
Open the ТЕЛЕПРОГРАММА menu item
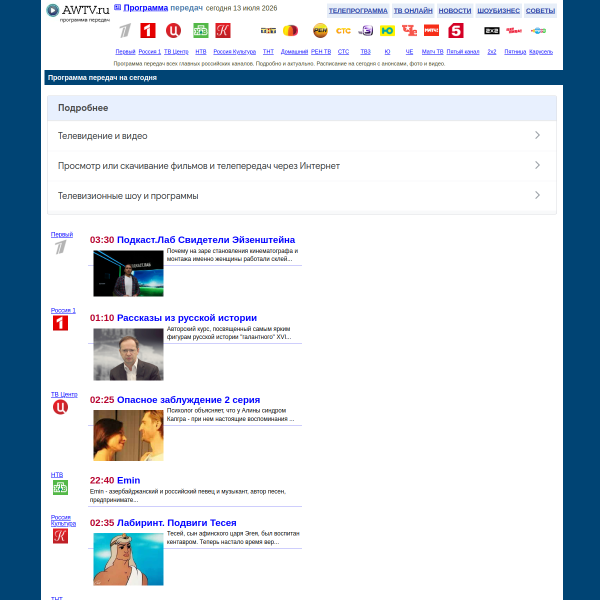point(358,11)
